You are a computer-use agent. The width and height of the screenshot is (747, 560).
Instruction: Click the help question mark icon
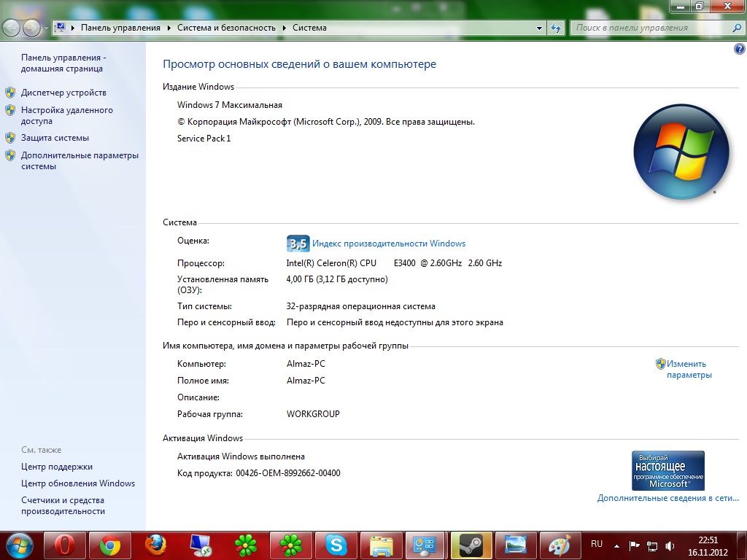click(x=740, y=49)
